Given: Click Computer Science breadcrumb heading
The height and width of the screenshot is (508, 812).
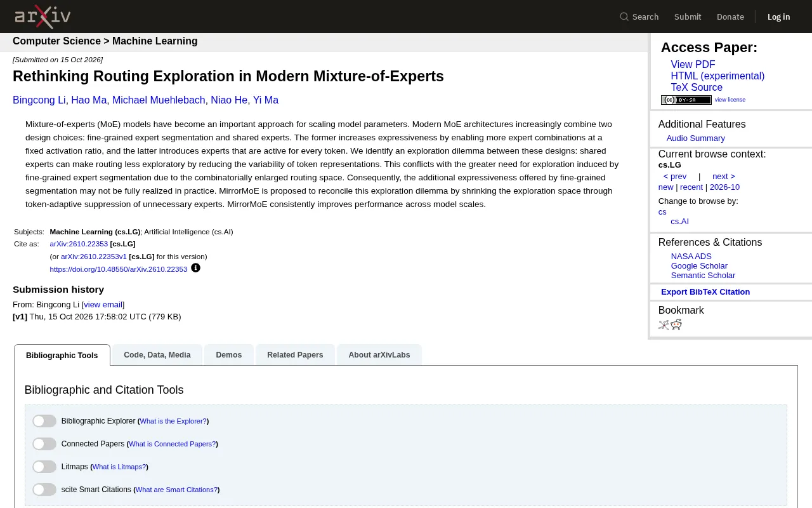Looking at the screenshot, I should point(56,41).
